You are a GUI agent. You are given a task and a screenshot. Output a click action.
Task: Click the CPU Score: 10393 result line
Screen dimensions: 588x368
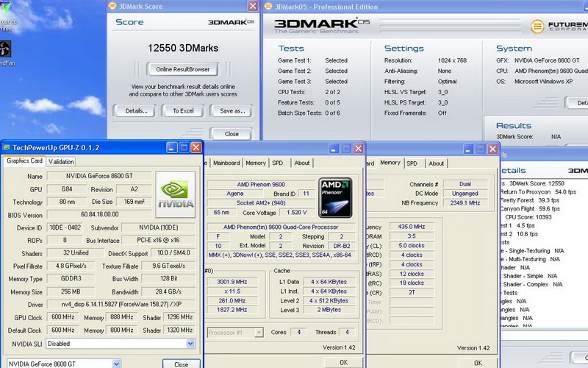coord(528,217)
